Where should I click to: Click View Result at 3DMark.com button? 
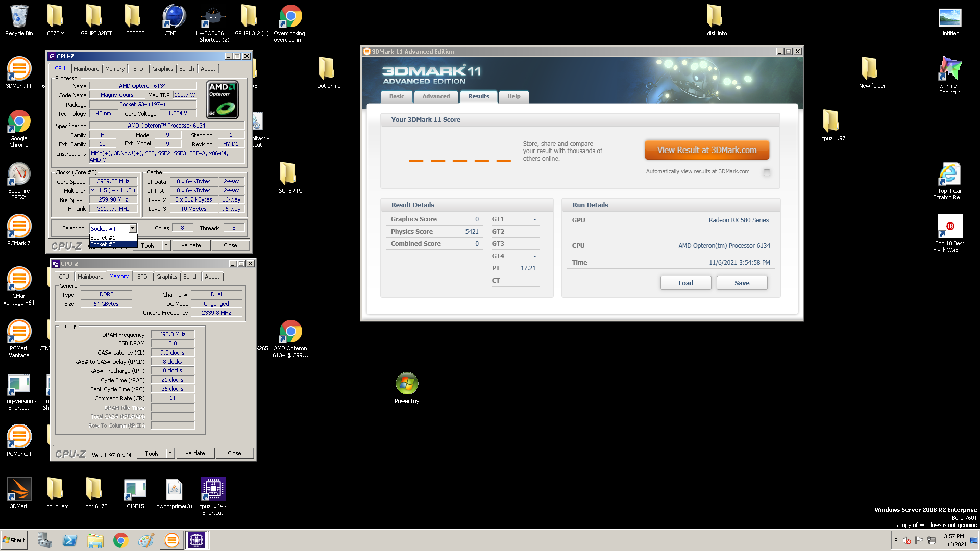(706, 150)
